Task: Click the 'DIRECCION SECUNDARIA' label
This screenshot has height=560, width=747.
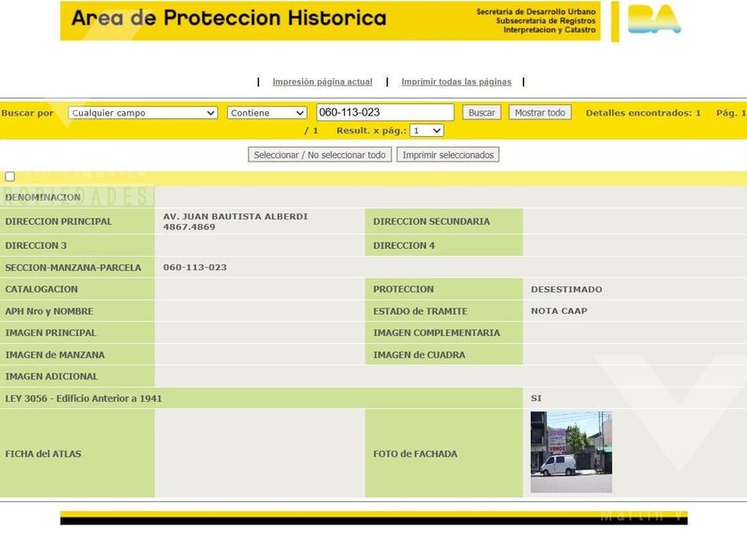Action: pyautogui.click(x=431, y=221)
